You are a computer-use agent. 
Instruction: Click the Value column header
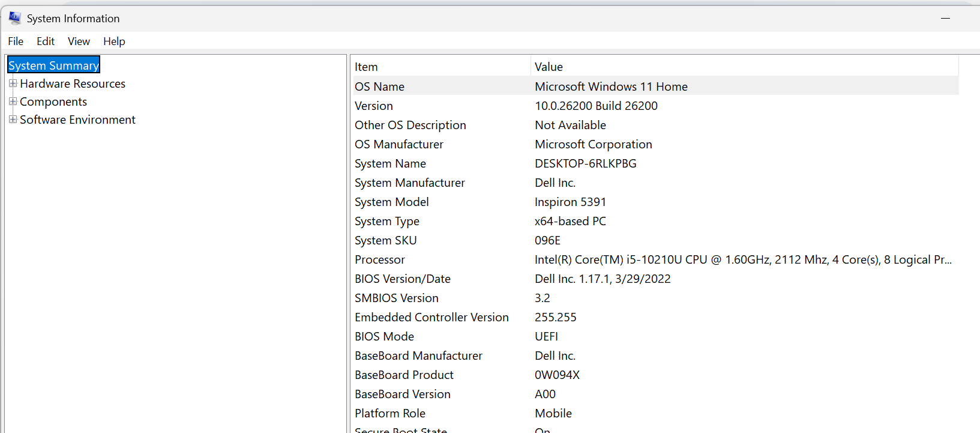coord(745,67)
